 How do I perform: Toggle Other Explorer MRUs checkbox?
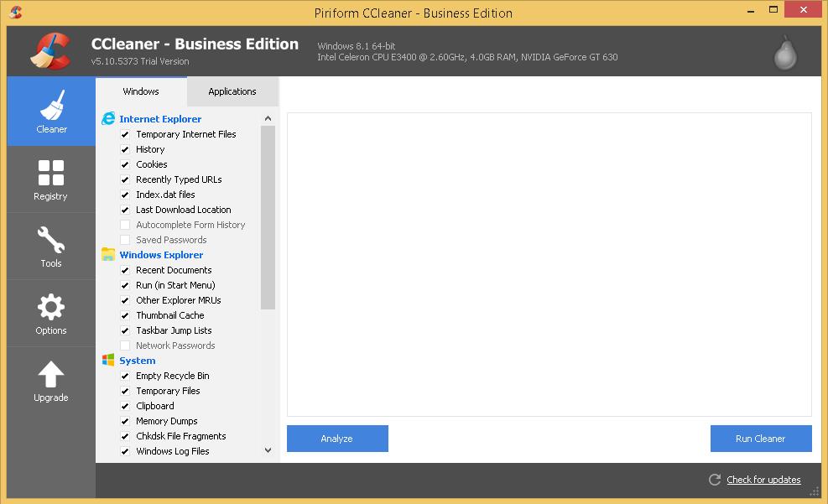125,300
